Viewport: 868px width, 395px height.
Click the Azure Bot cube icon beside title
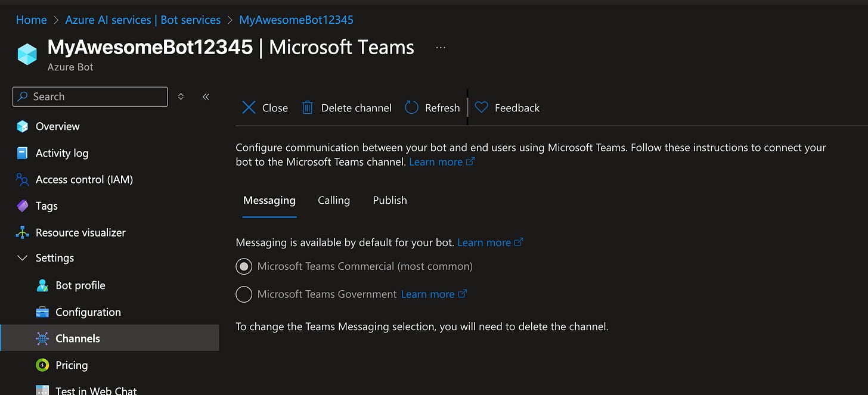[27, 54]
